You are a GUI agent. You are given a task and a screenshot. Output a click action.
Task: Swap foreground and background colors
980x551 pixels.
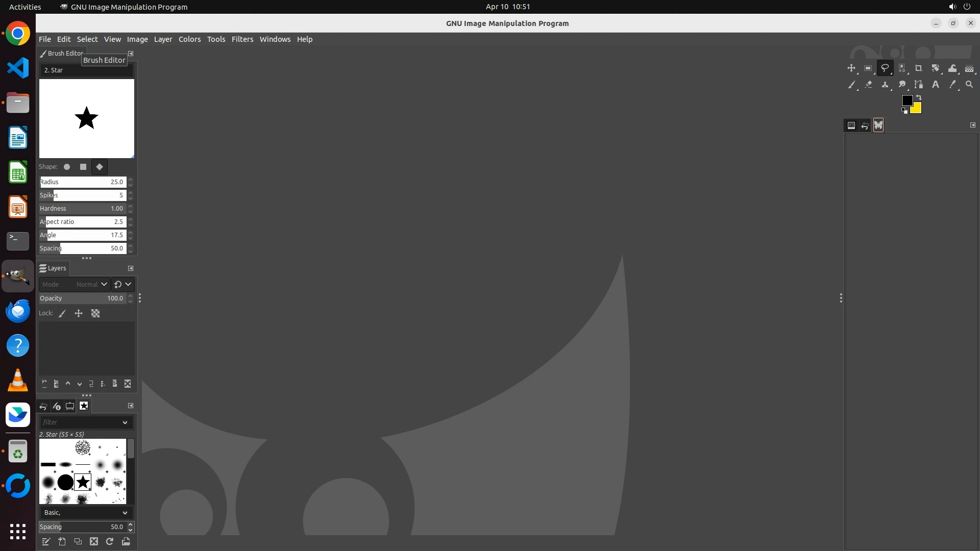pyautogui.click(x=919, y=97)
